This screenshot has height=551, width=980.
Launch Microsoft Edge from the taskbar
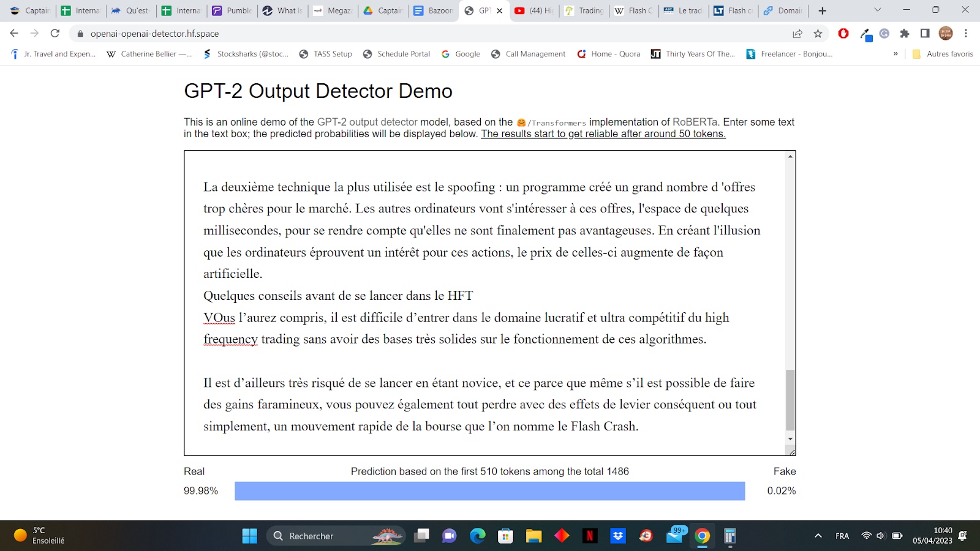pyautogui.click(x=477, y=536)
